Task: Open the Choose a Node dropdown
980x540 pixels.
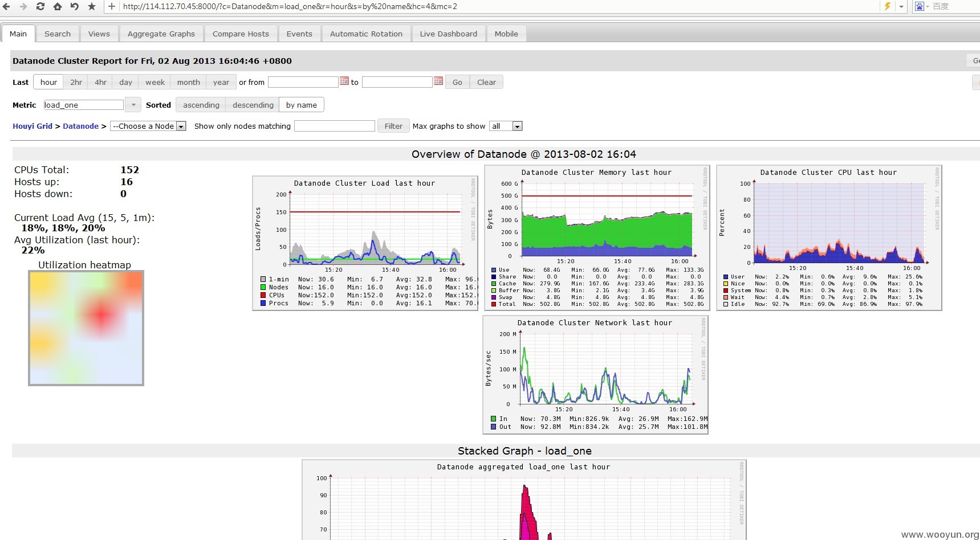Action: coord(148,126)
